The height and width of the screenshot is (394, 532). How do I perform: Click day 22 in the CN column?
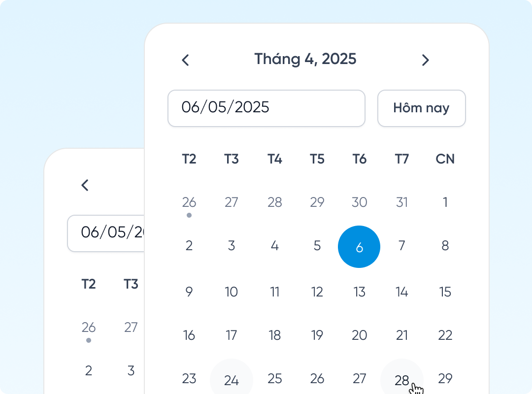pyautogui.click(x=445, y=335)
